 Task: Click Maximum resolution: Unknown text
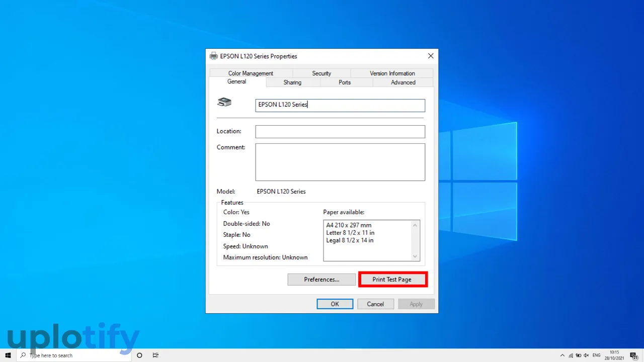pyautogui.click(x=265, y=257)
